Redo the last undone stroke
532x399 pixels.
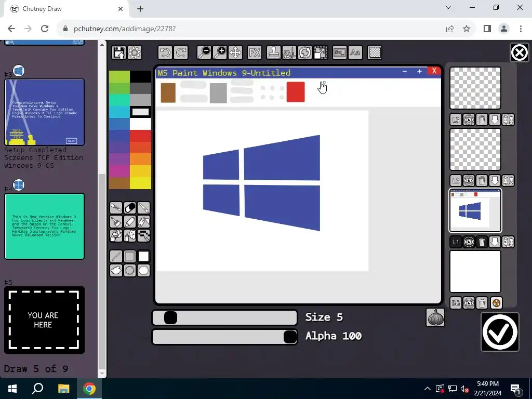pos(181,52)
